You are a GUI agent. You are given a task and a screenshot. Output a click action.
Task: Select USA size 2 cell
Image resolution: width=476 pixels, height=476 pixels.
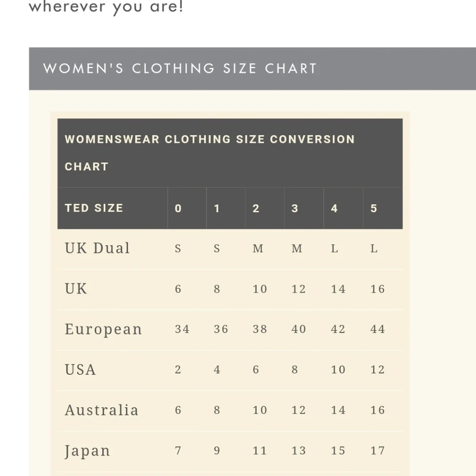pos(178,370)
